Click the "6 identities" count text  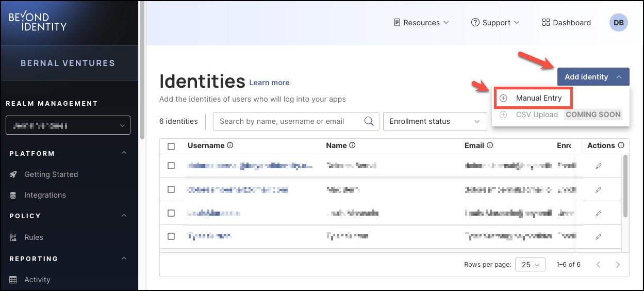[178, 121]
